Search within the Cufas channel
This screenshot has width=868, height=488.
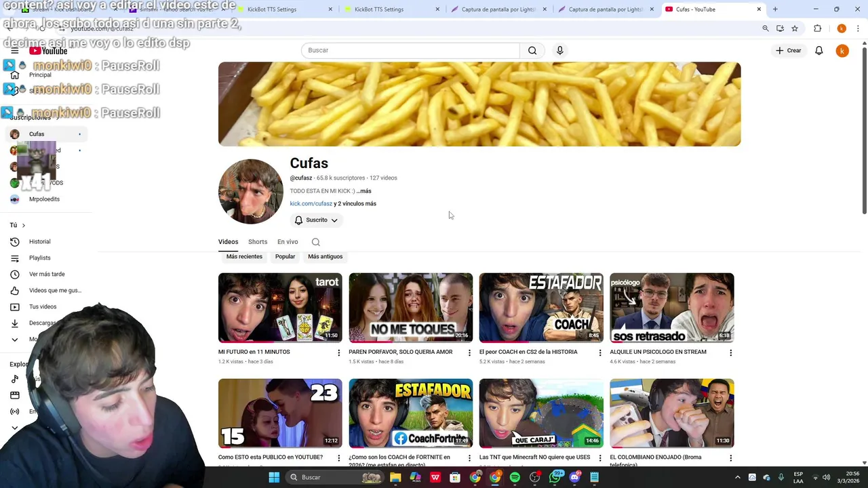click(315, 242)
